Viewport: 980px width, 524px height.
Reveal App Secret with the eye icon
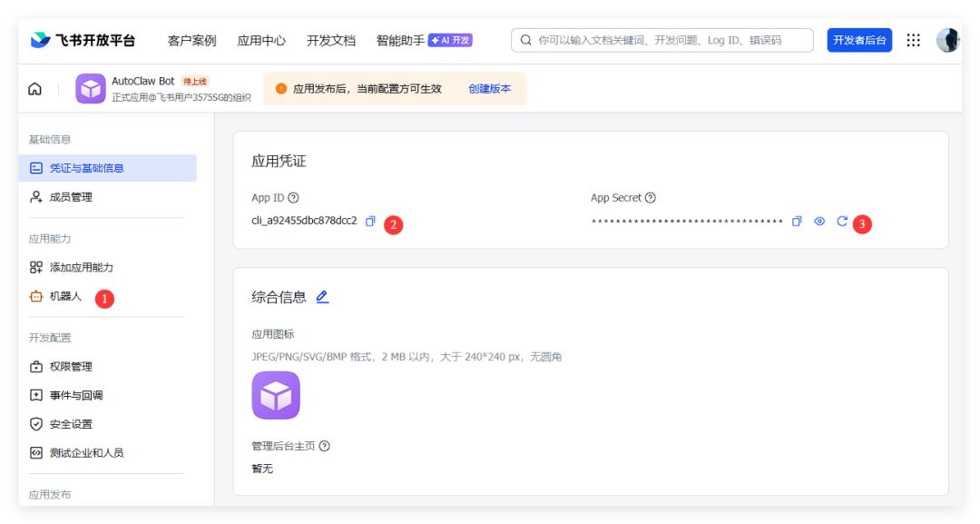point(819,222)
